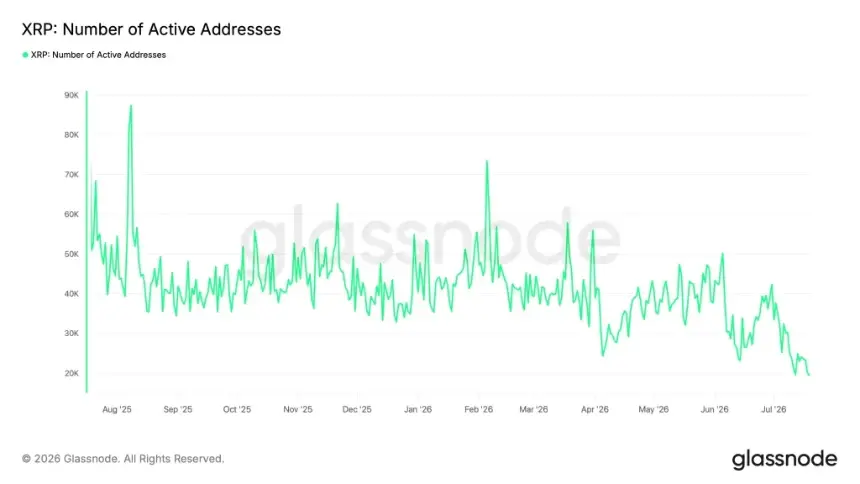This screenshot has height=484, width=860.
Task: Click the 50K y-axis label
Action: point(71,254)
